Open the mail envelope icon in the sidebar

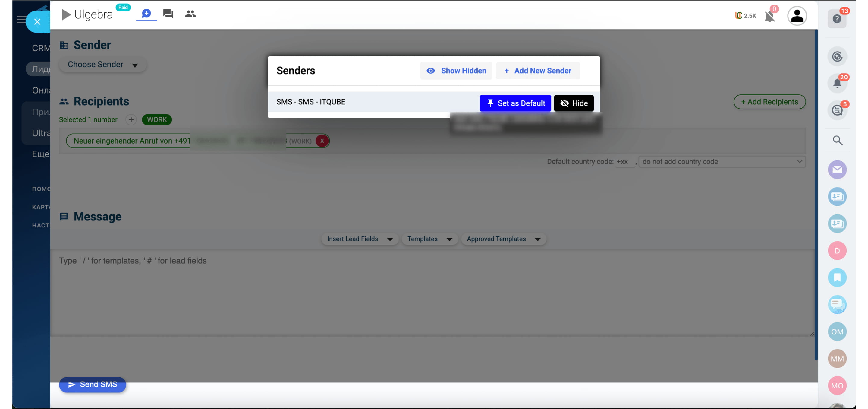[x=837, y=170]
